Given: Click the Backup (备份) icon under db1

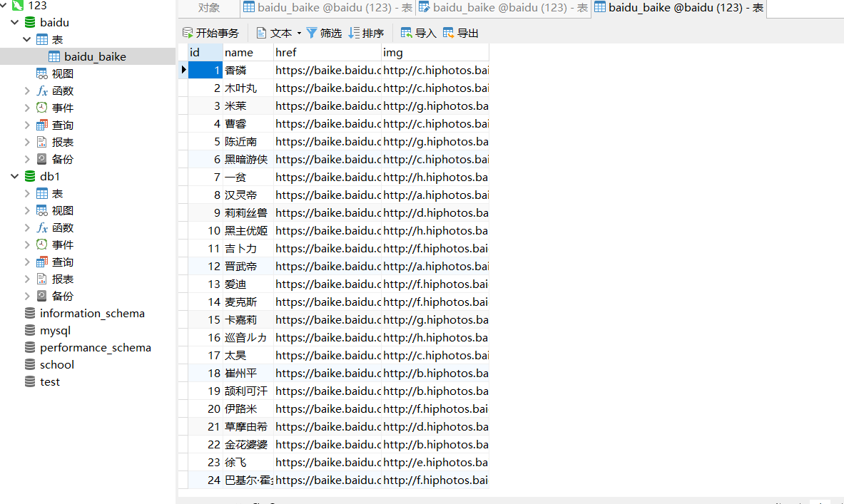Looking at the screenshot, I should (x=42, y=296).
